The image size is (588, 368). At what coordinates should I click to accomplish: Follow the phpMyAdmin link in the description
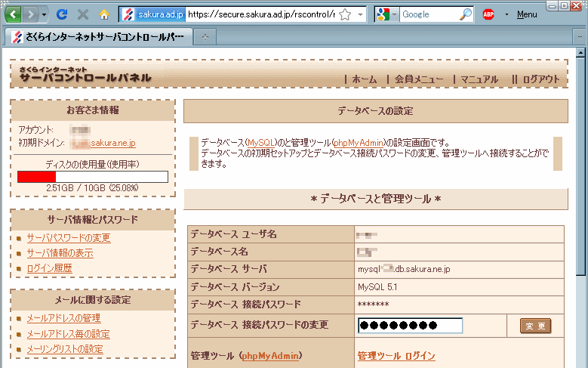tap(359, 143)
